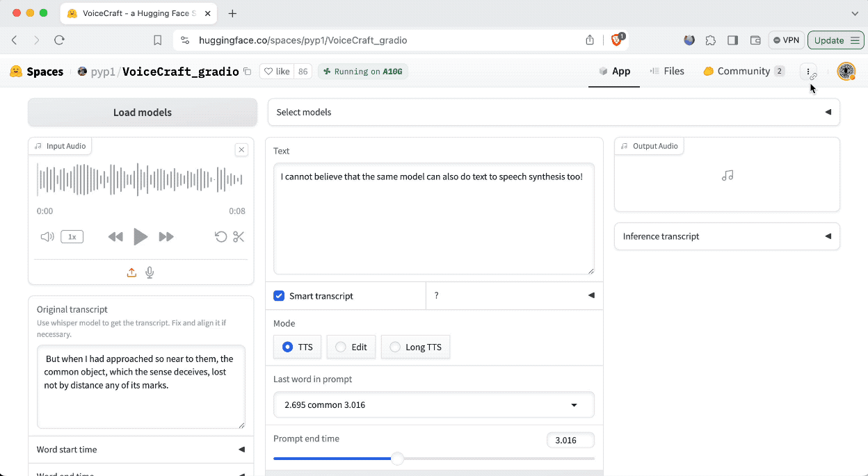Rewind the input audio

coord(115,237)
